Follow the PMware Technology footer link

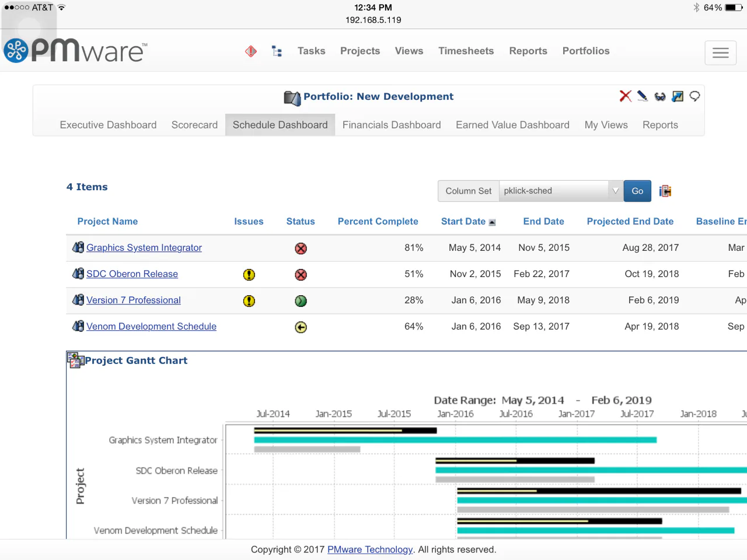point(370,549)
